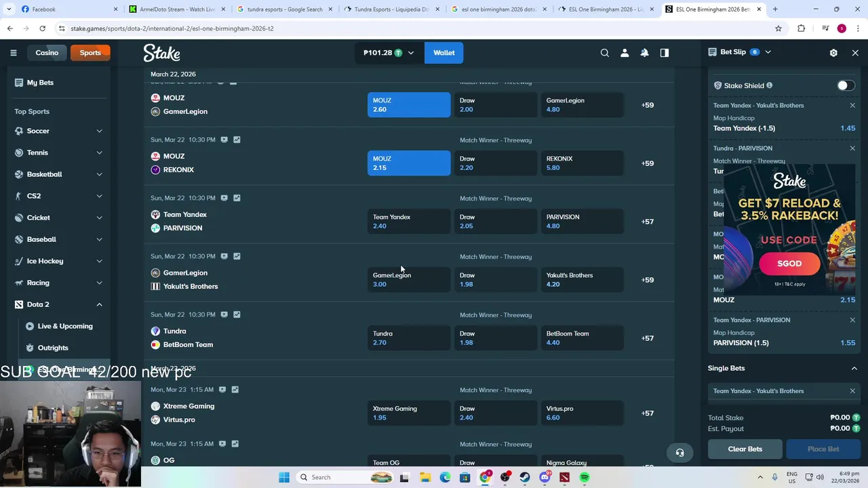Switch to tundra esports Google Search tab
The width and height of the screenshot is (868, 488).
[283, 9]
